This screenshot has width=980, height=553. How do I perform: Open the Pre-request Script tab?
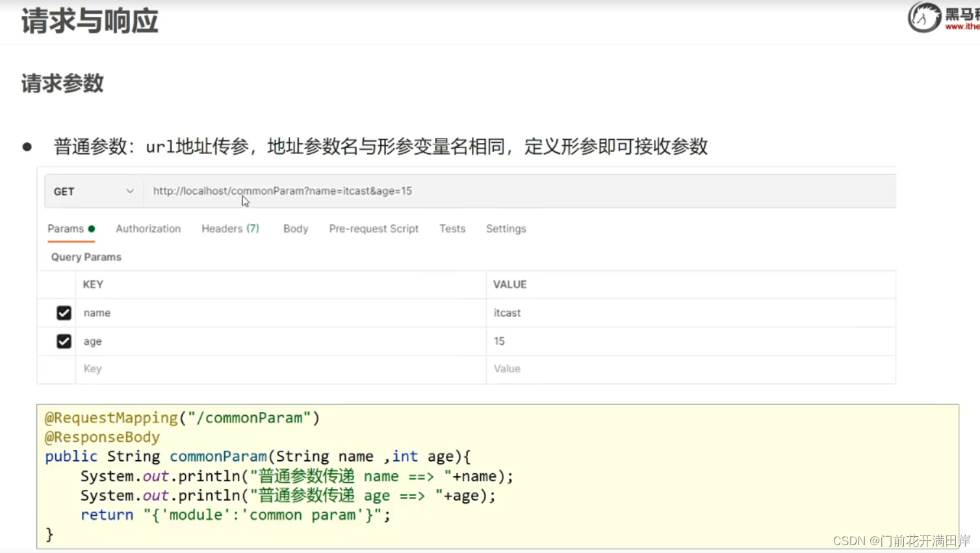[x=374, y=229]
